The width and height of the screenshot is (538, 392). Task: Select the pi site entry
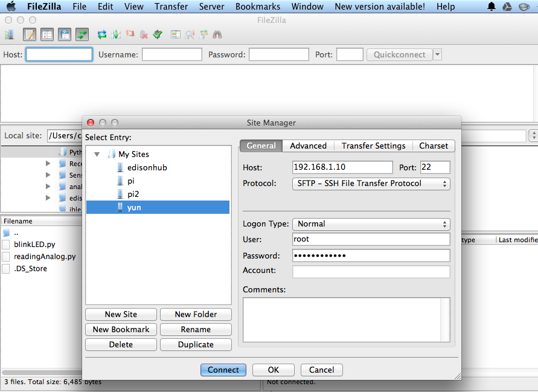130,181
